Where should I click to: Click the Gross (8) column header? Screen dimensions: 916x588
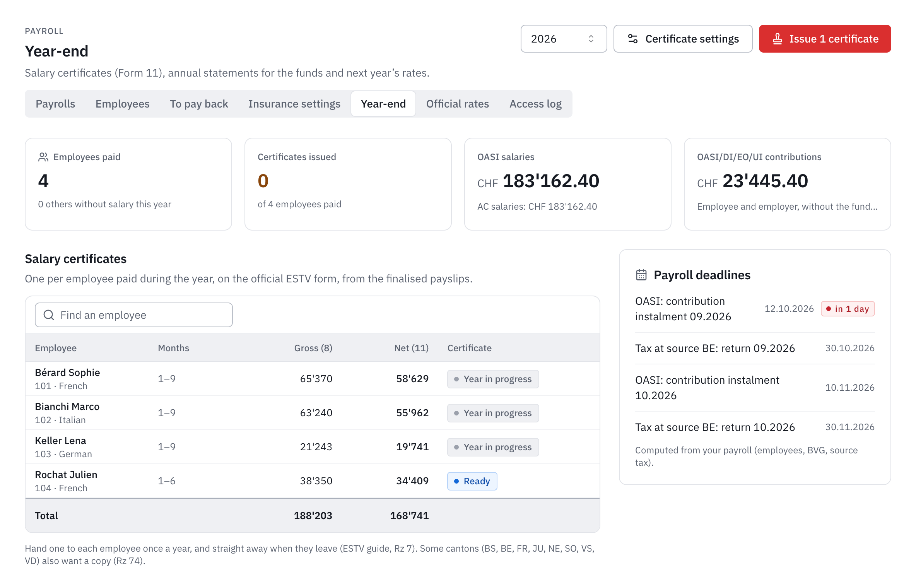tap(313, 348)
